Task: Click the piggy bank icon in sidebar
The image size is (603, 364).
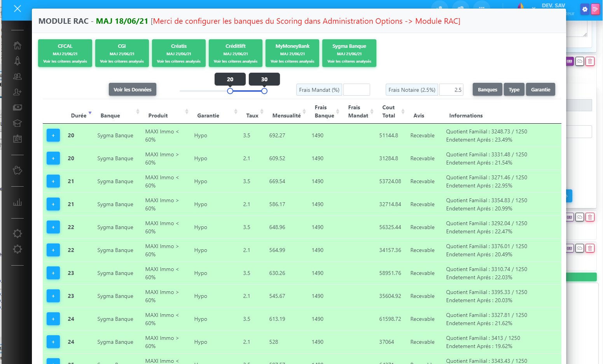Action: [17, 170]
